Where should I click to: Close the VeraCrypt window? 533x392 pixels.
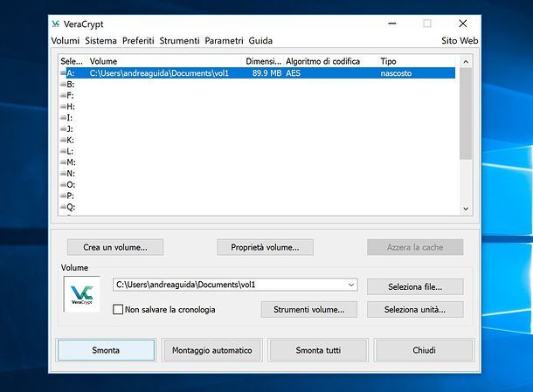coord(462,24)
